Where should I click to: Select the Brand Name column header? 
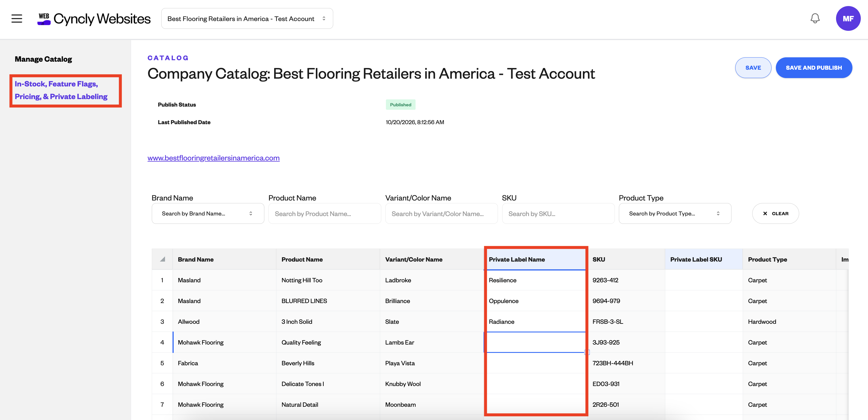[x=224, y=259]
